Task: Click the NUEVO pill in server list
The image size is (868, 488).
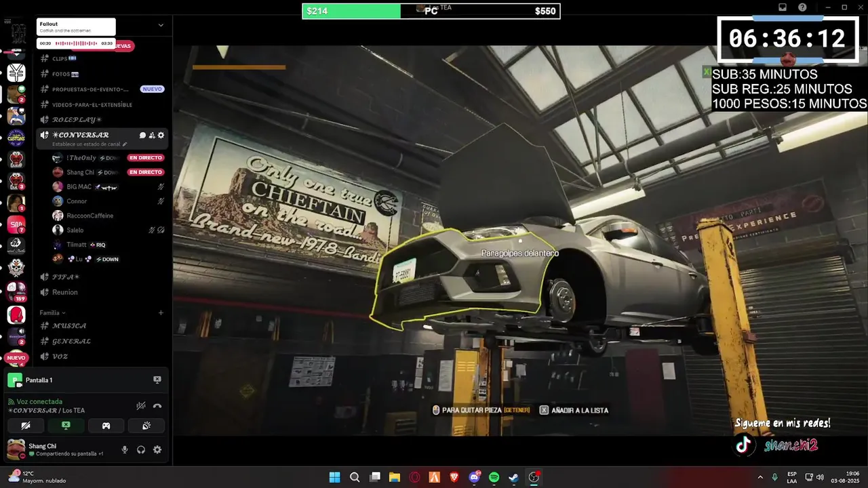Action: pos(16,358)
